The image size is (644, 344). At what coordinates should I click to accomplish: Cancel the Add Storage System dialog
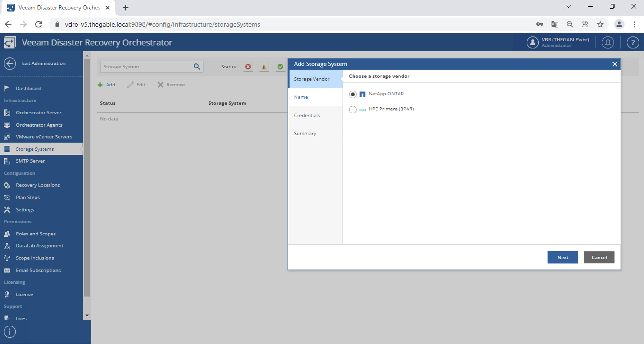599,257
